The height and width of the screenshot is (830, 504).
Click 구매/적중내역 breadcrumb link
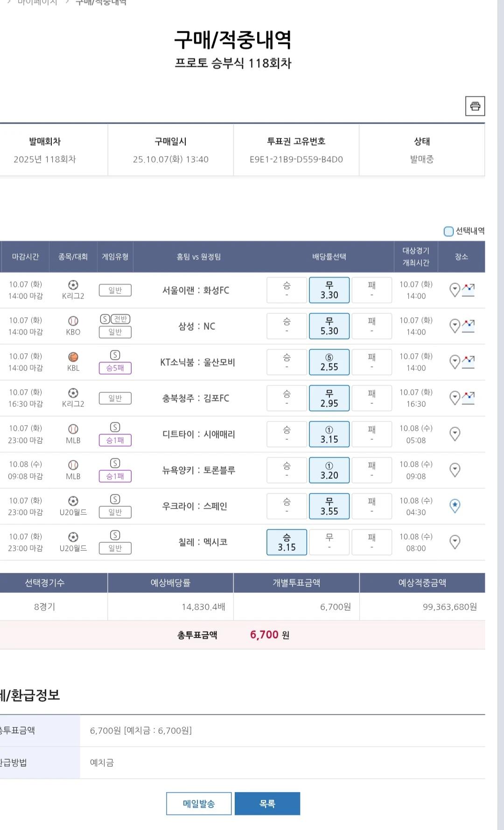[x=101, y=3]
